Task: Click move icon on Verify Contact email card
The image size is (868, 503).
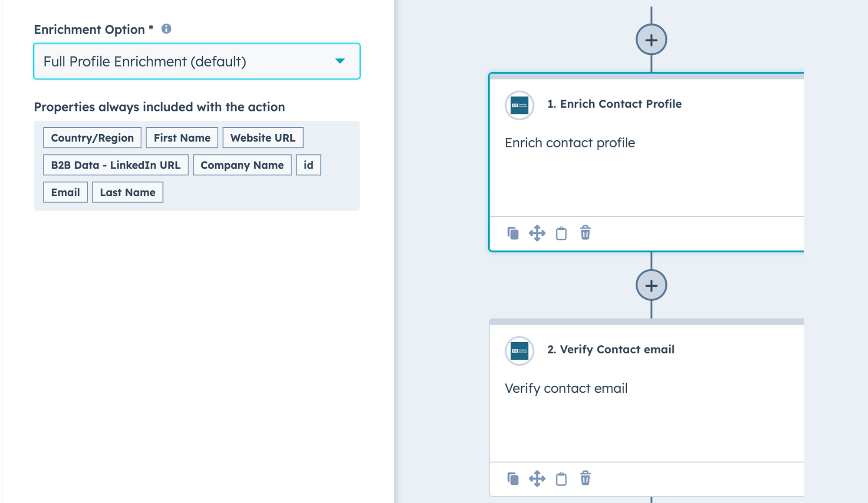Action: (x=537, y=479)
